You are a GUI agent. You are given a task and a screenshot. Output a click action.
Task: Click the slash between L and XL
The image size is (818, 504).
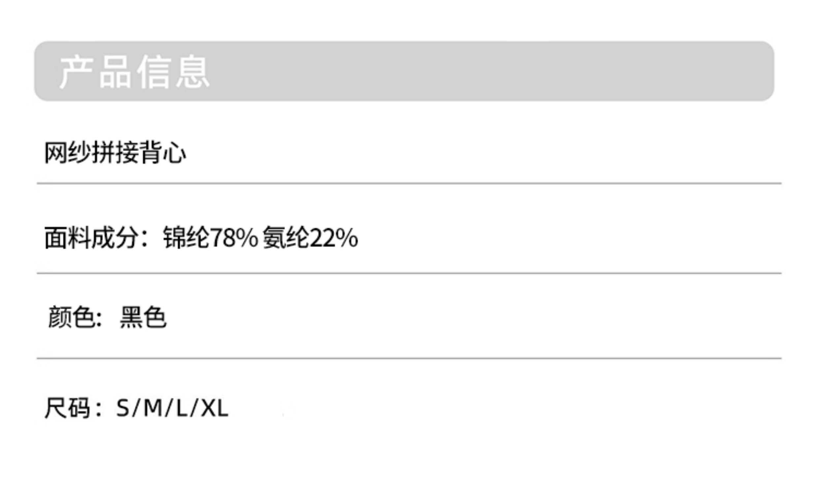click(x=194, y=408)
